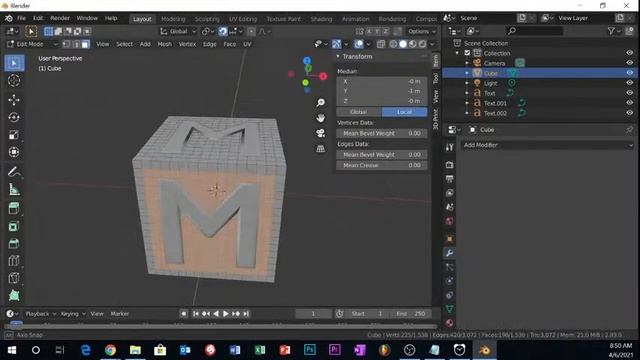Pick the Rotate tool
Image resolution: width=640 pixels, height=360 pixels.
tap(14, 118)
